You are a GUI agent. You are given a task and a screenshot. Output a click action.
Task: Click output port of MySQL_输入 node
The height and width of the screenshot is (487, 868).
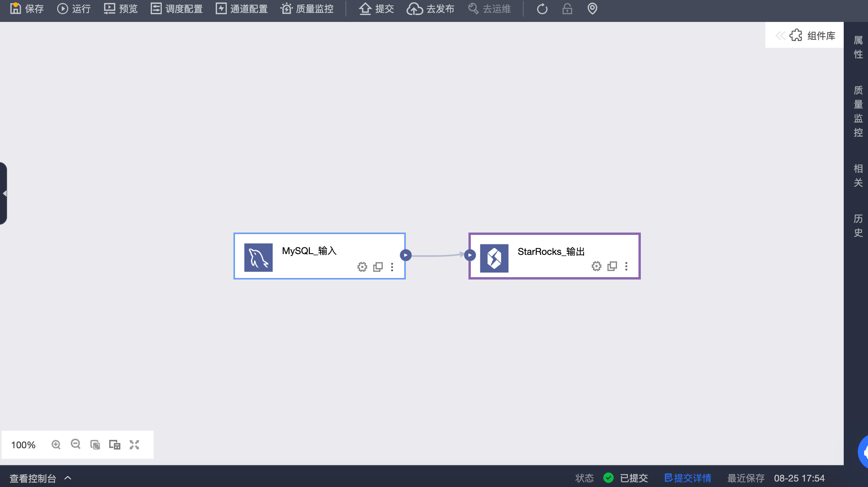coord(406,255)
